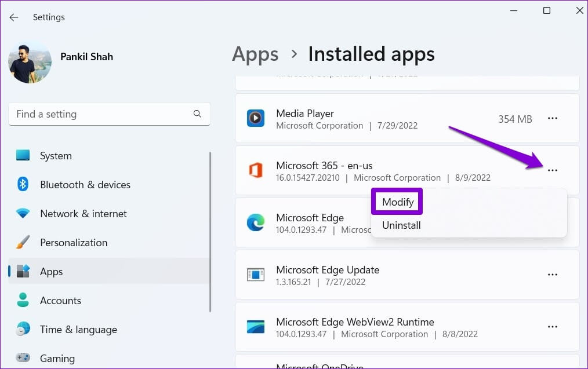Select the System sidebar label
Image resolution: width=588 pixels, height=369 pixels.
(x=56, y=156)
